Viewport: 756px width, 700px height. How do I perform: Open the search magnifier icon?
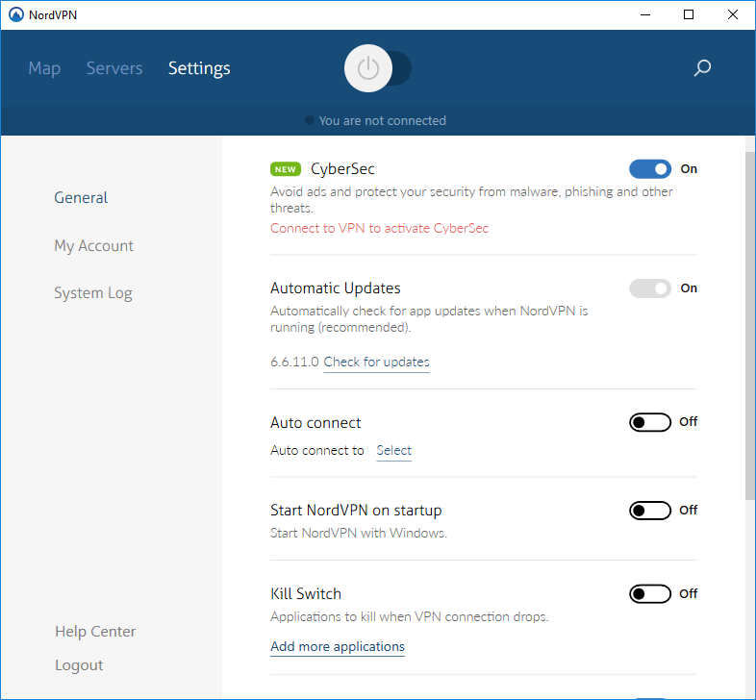(x=702, y=68)
